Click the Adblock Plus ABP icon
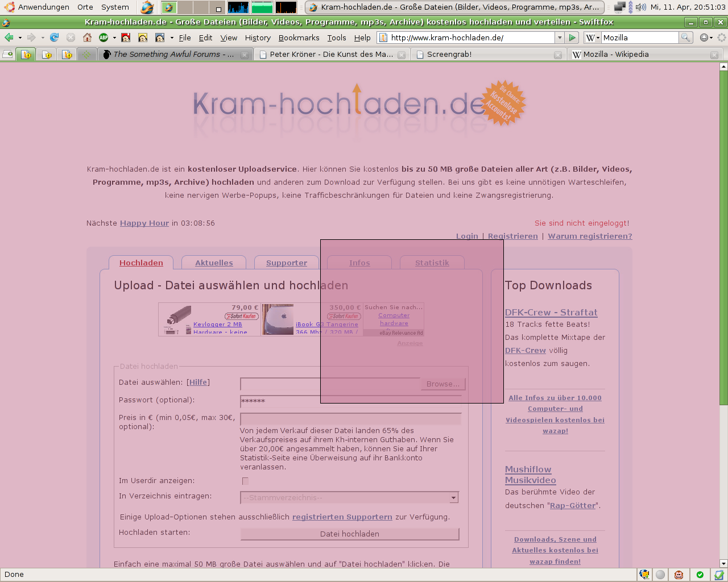The height and width of the screenshot is (582, 728). coord(104,38)
